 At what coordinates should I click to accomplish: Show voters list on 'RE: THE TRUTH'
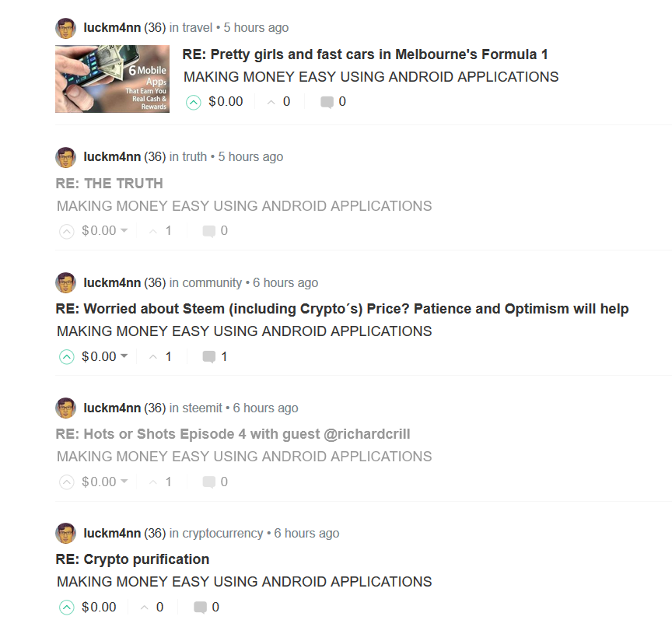(x=163, y=231)
